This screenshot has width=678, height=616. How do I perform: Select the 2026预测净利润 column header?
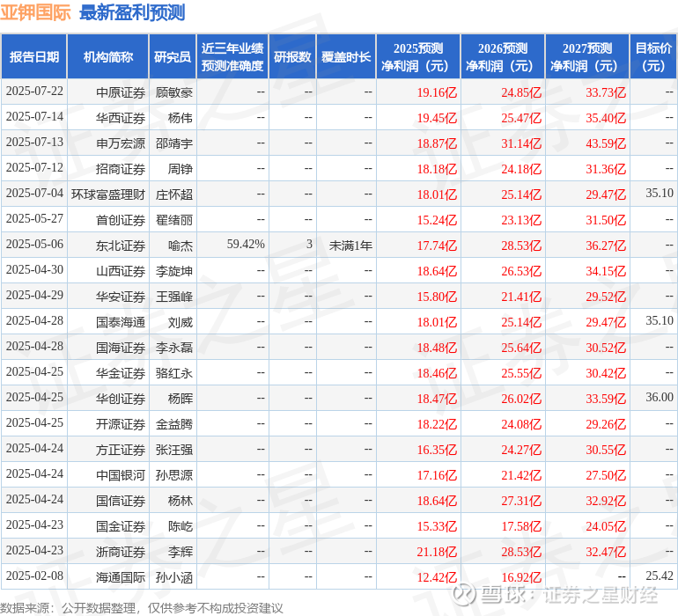point(503,56)
